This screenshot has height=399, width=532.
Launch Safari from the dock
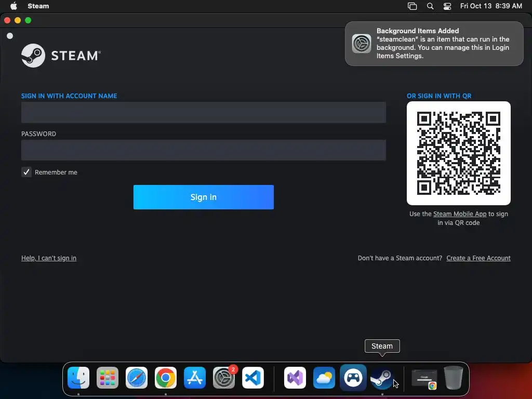(137, 378)
